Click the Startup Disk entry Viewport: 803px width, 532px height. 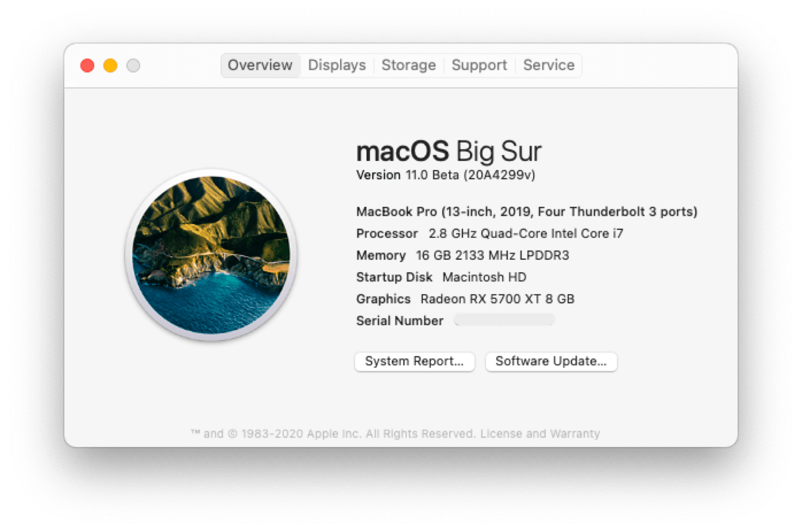pos(441,277)
